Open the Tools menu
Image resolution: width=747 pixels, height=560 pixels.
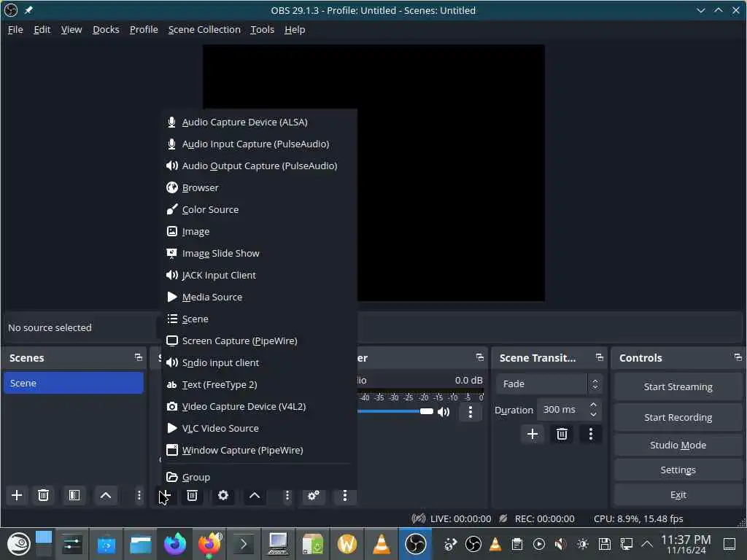pos(263,29)
